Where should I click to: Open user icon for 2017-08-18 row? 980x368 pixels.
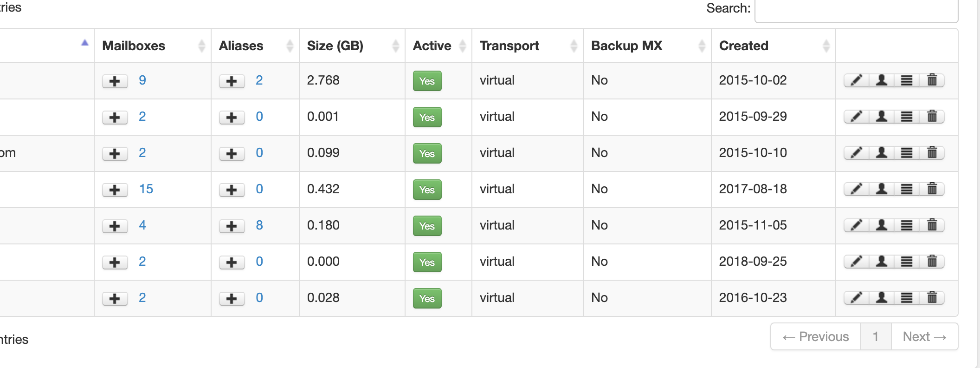click(x=882, y=189)
